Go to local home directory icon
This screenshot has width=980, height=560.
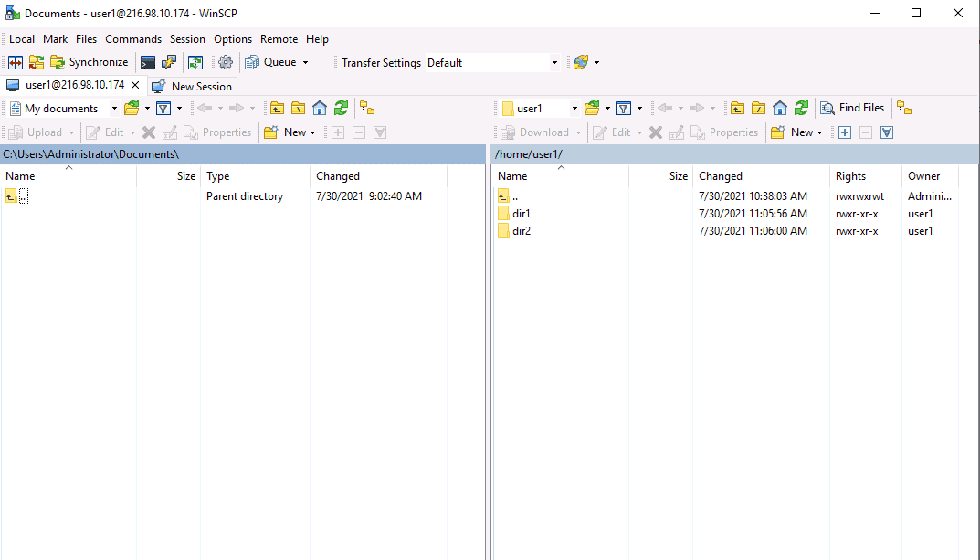320,109
